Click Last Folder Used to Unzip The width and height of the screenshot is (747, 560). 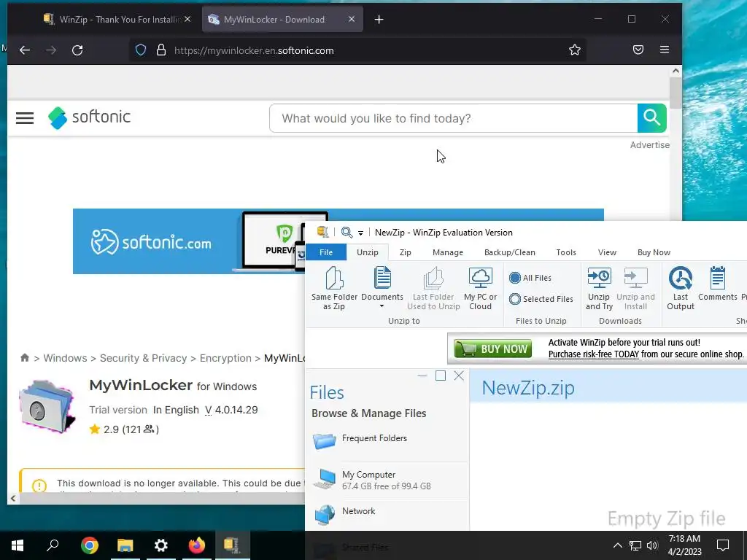coord(433,289)
